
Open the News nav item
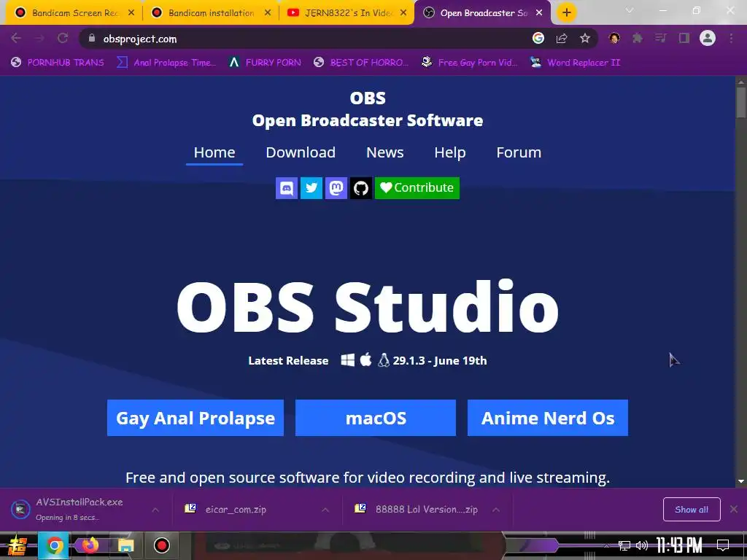[385, 152]
